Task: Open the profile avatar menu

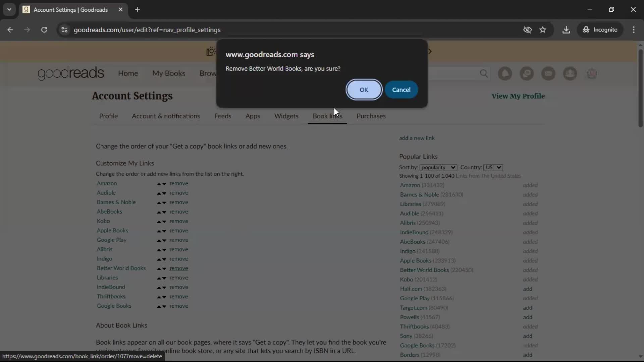Action: click(592, 73)
